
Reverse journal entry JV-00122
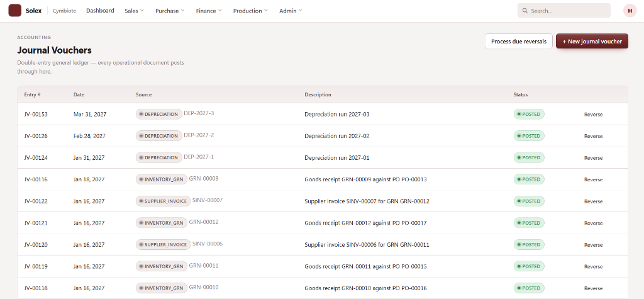pos(593,201)
